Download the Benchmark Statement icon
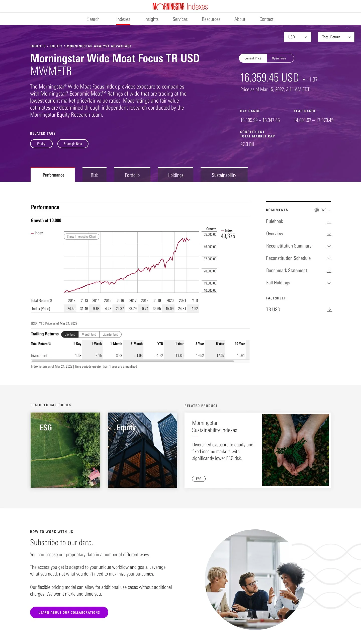Image resolution: width=361 pixels, height=644 pixels. [x=329, y=270]
